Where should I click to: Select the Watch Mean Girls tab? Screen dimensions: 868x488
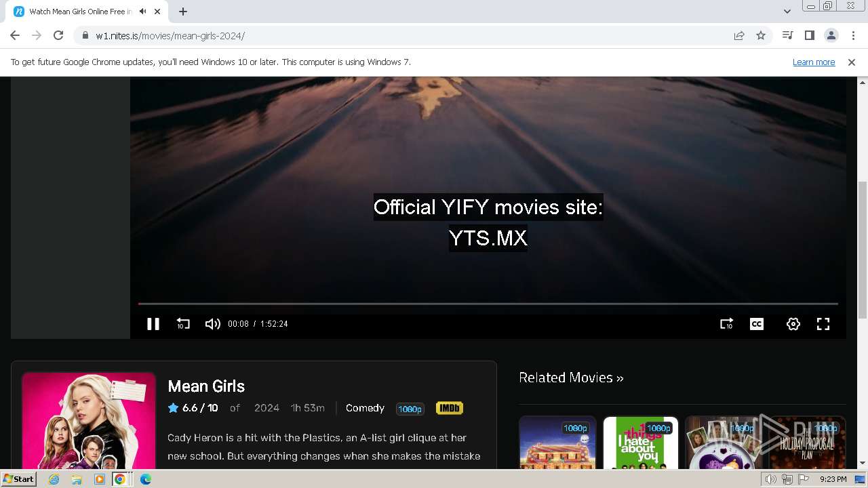coord(80,12)
